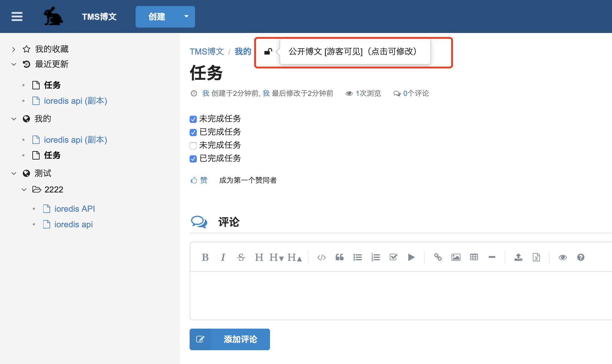Click the upload file toolbar icon
The height and width of the screenshot is (364, 612).
pos(518,257)
